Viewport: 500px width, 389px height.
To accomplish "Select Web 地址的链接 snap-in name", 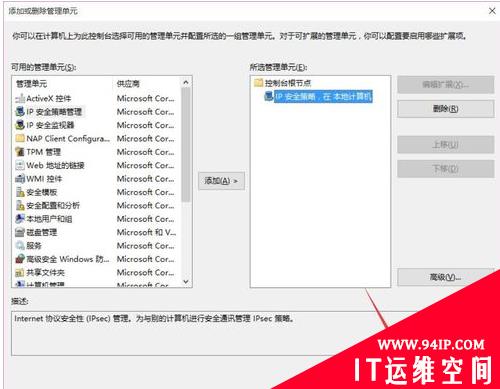I will pyautogui.click(x=55, y=165).
